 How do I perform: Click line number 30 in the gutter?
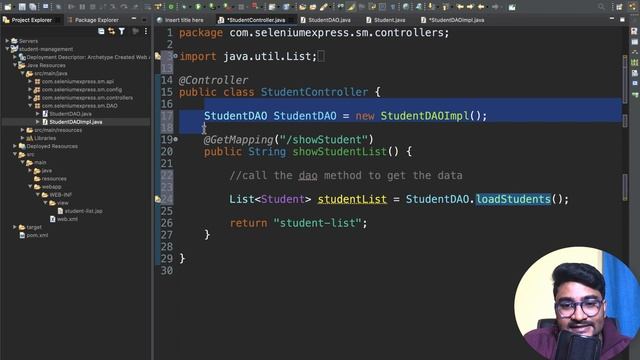pyautogui.click(x=167, y=271)
